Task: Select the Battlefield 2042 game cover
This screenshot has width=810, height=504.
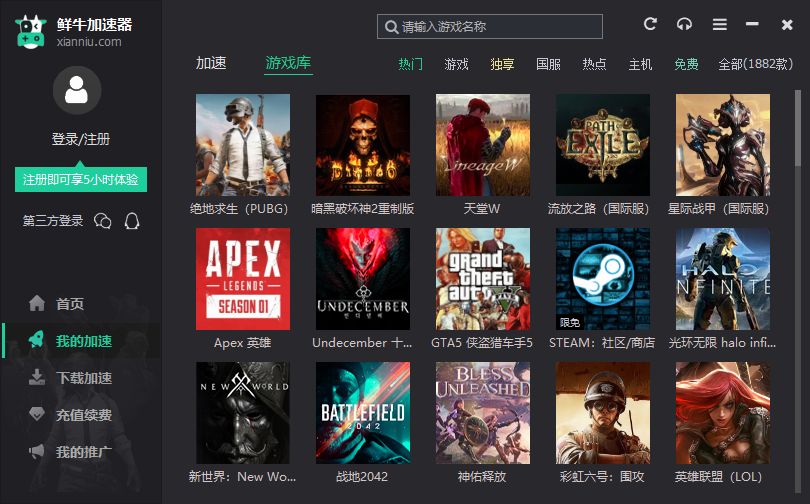Action: tap(363, 413)
